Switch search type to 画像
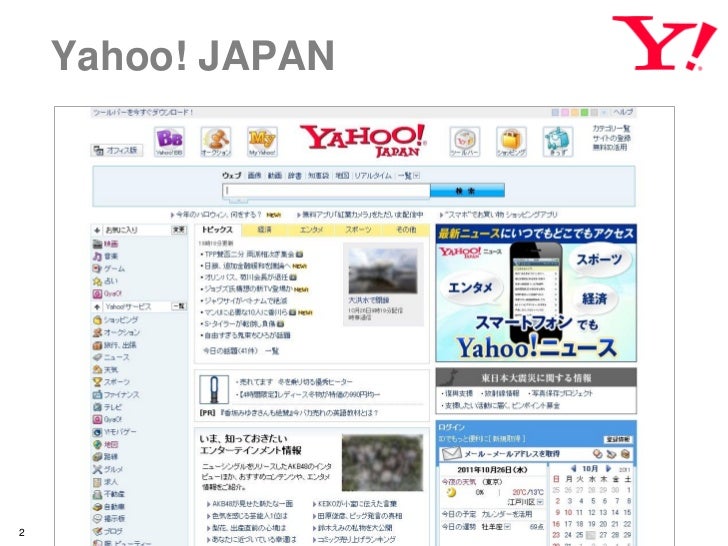 tap(254, 176)
